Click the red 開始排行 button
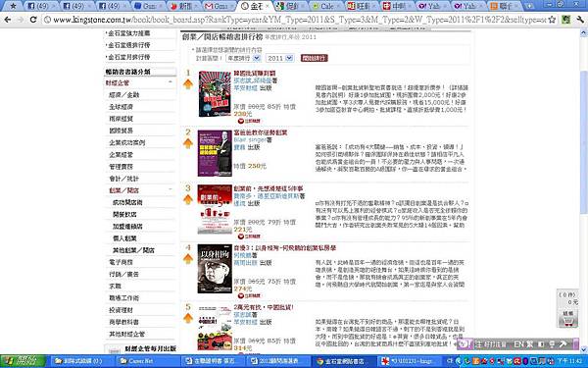Screen dimensions: 588x368 pyautogui.click(x=315, y=58)
